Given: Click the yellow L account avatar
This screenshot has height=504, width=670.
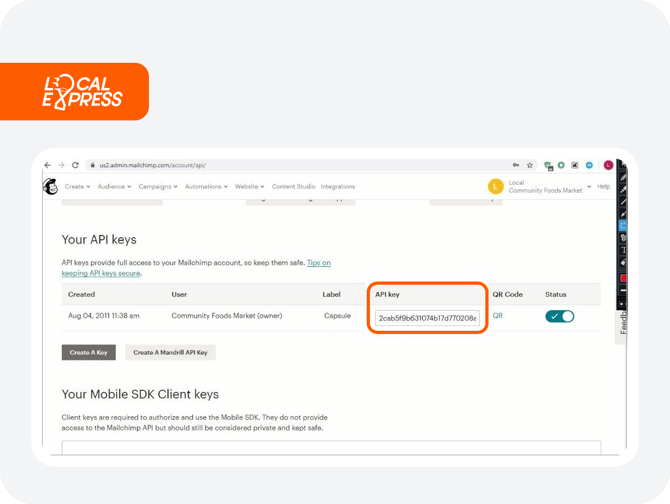Looking at the screenshot, I should pos(496,186).
